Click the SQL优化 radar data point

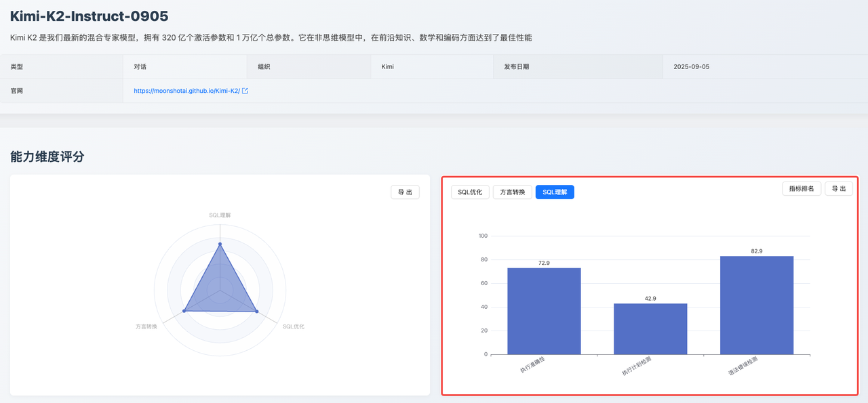click(x=256, y=312)
